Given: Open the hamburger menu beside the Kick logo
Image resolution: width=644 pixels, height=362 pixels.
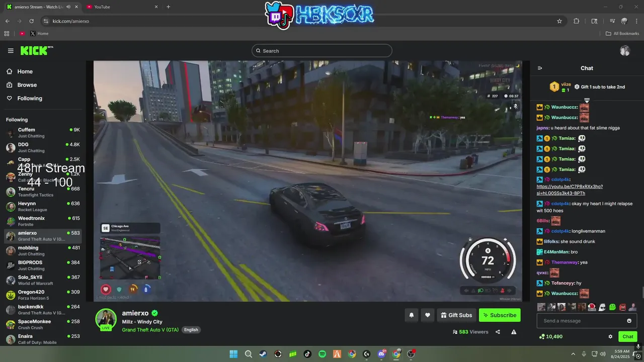Looking at the screenshot, I should (x=11, y=51).
